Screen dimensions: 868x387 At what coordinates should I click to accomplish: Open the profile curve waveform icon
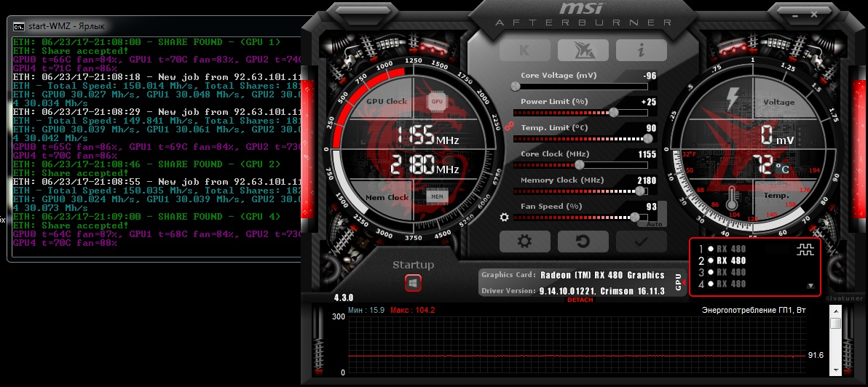coord(805,250)
